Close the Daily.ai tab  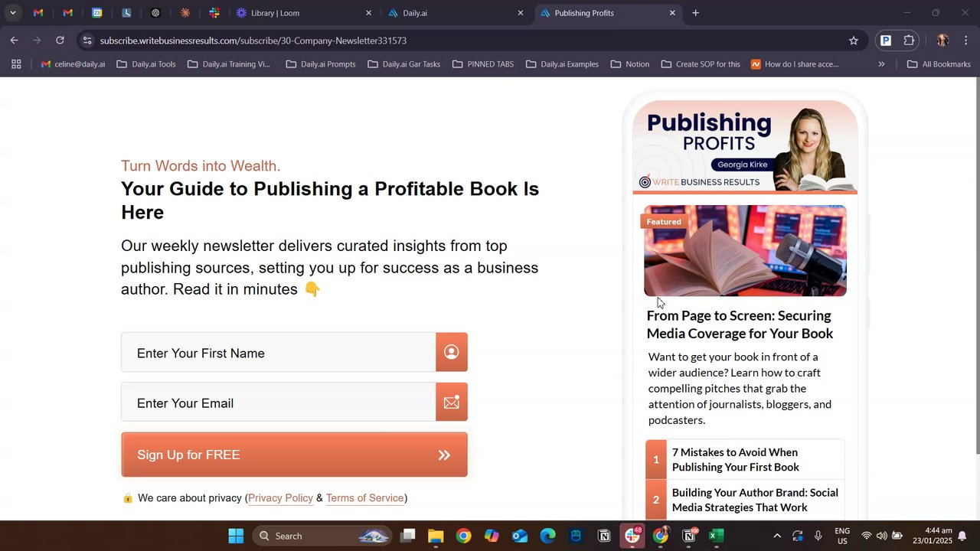(x=521, y=13)
